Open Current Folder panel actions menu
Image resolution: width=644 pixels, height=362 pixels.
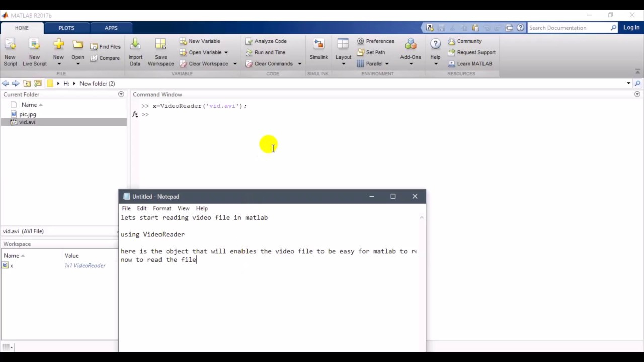pos(121,94)
